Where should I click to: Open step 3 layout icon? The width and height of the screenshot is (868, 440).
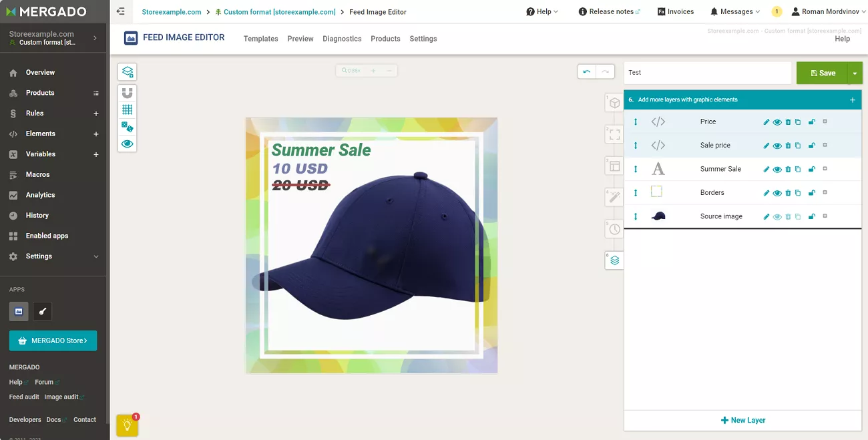point(614,166)
